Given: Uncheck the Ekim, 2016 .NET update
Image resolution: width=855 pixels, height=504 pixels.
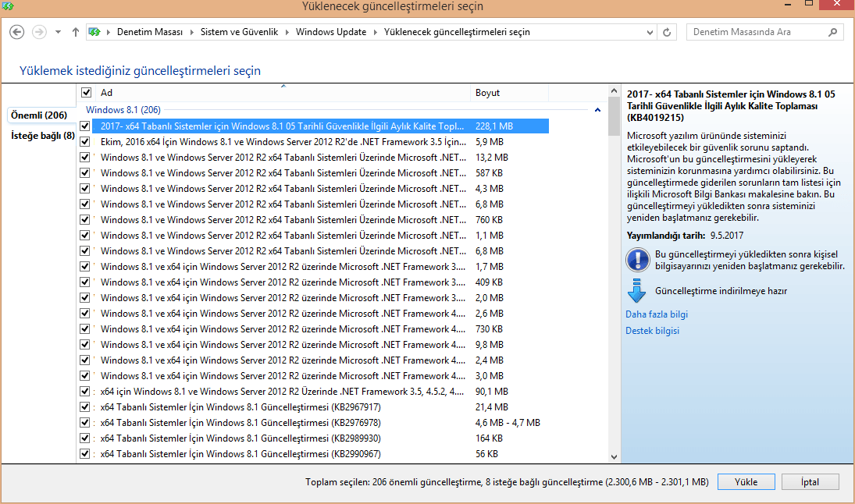Looking at the screenshot, I should [x=84, y=142].
